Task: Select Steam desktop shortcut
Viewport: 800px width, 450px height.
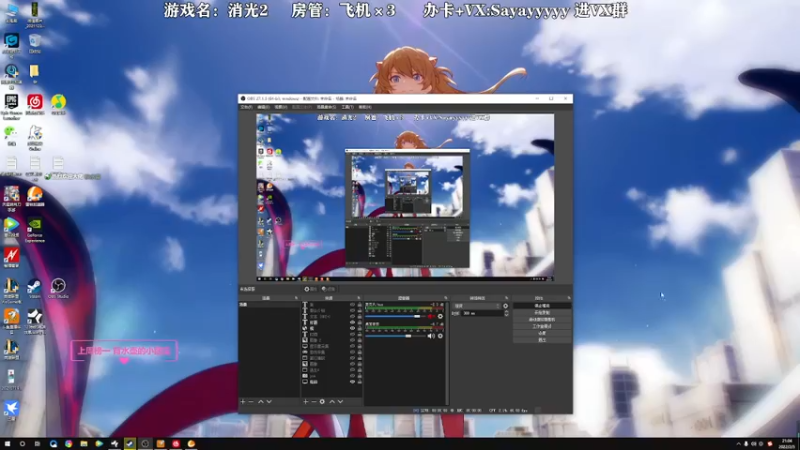Action: [x=35, y=289]
